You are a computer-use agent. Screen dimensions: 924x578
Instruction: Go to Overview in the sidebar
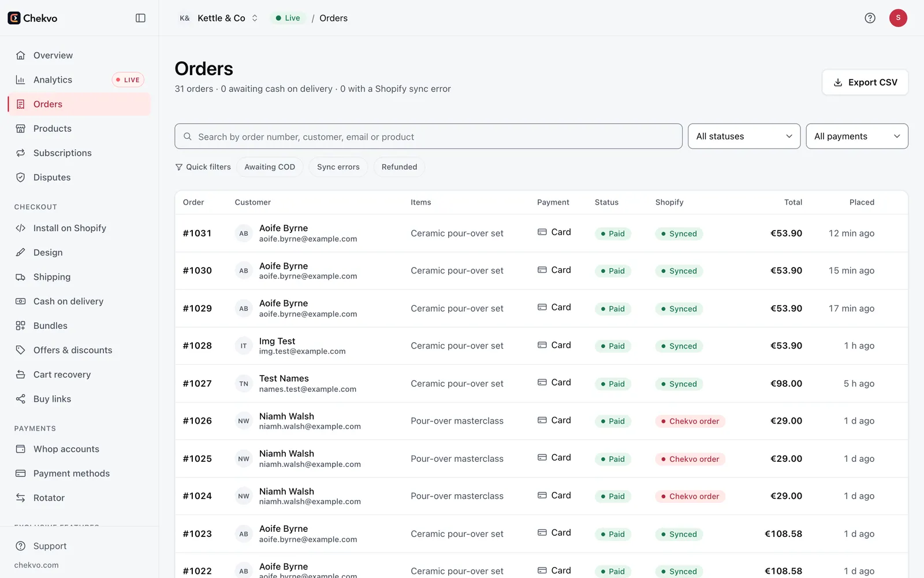tap(79, 55)
